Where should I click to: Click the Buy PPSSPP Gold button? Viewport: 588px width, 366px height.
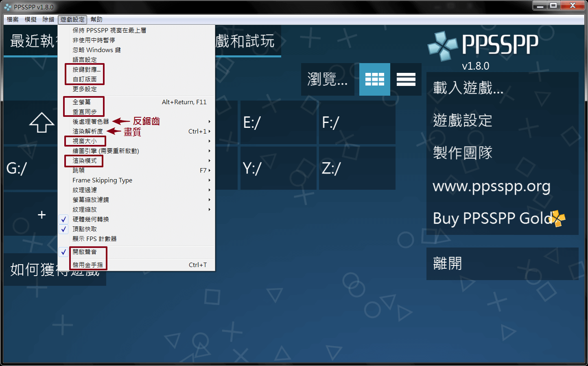[x=502, y=219]
